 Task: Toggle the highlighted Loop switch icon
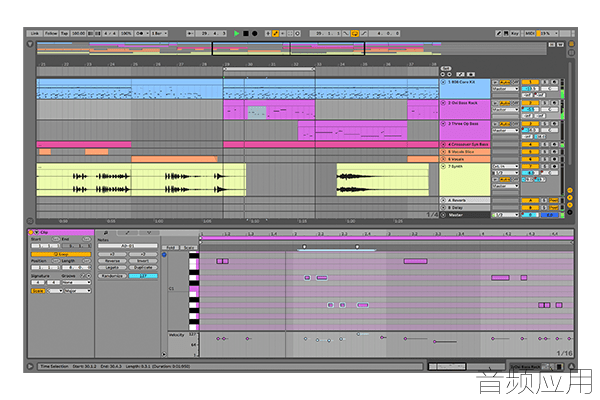(x=355, y=34)
